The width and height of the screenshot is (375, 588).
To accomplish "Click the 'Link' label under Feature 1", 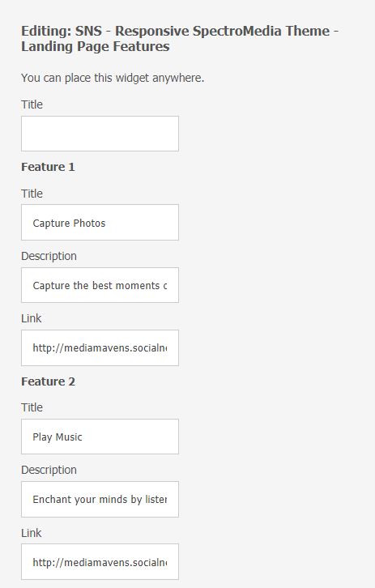I will click(x=31, y=318).
